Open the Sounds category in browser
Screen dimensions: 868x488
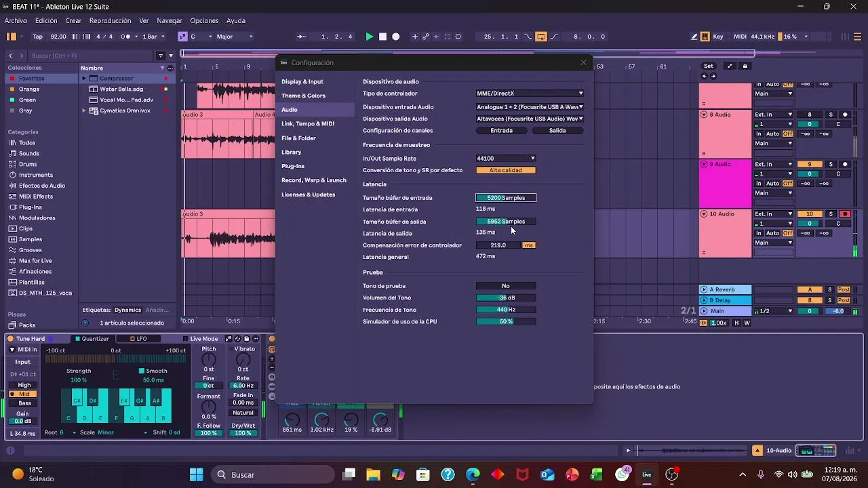click(x=29, y=154)
